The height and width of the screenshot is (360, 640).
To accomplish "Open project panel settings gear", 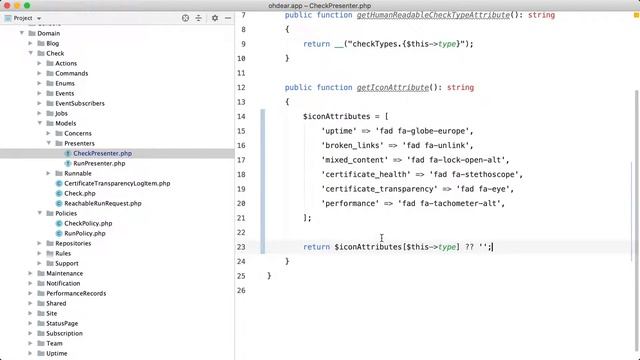I will point(215,18).
